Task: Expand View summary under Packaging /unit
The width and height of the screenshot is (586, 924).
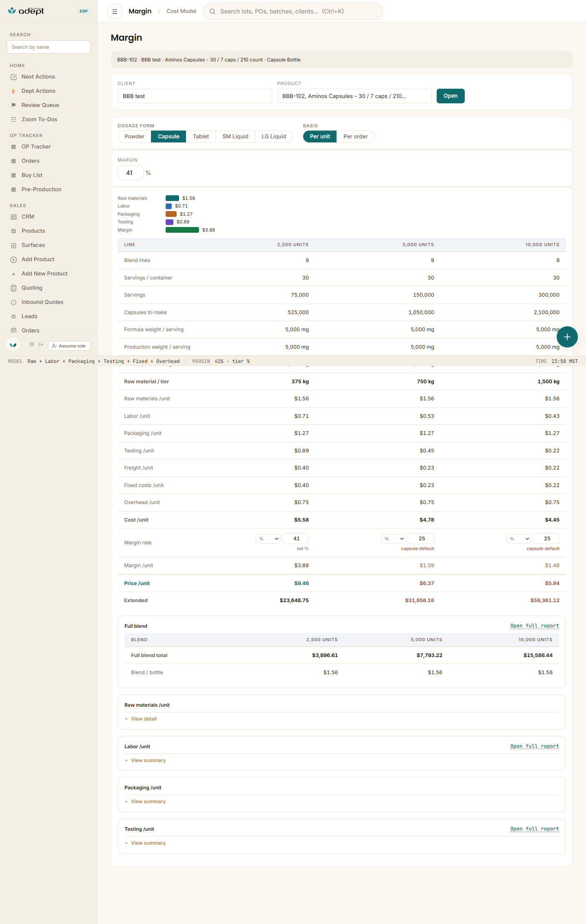Action: point(148,802)
